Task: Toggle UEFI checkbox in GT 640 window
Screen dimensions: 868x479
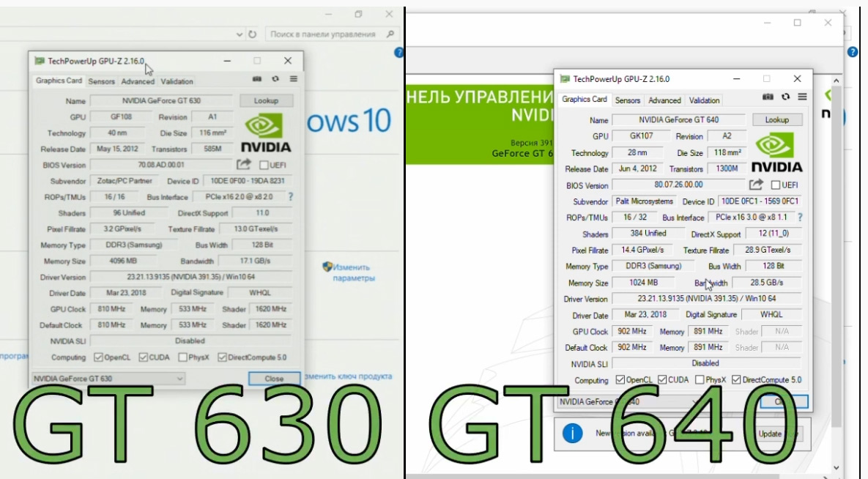Action: tap(776, 185)
